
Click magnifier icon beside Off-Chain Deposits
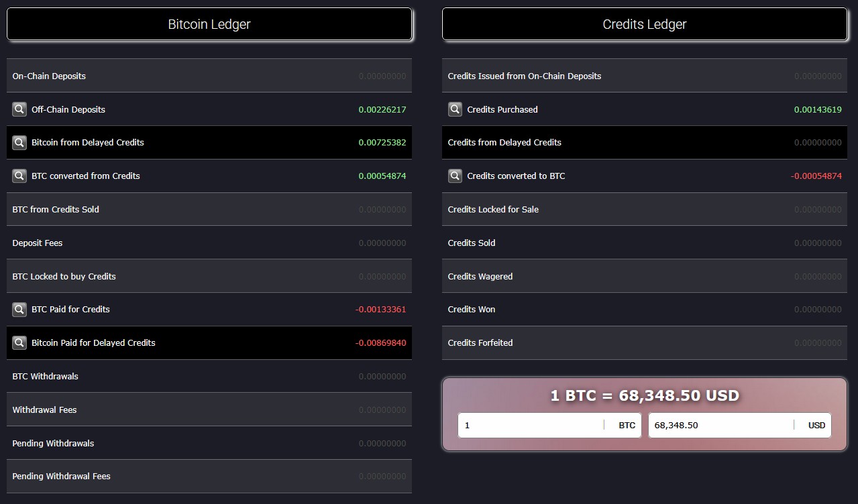click(19, 109)
